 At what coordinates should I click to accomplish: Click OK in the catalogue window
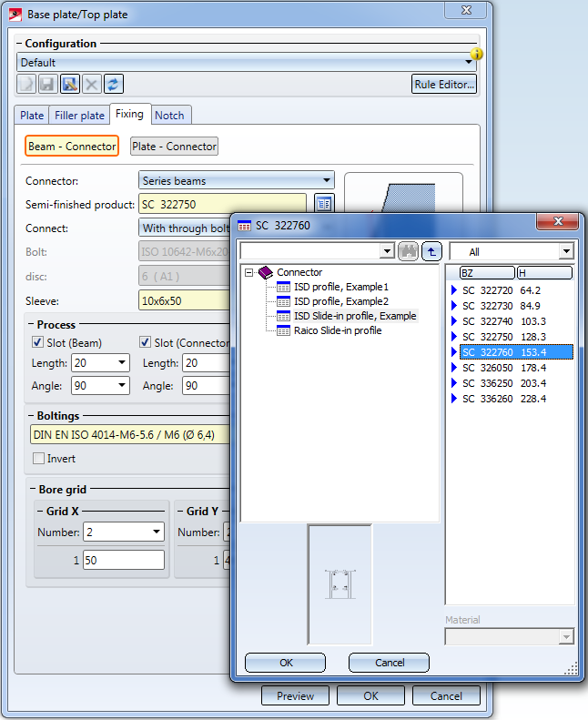pyautogui.click(x=286, y=663)
